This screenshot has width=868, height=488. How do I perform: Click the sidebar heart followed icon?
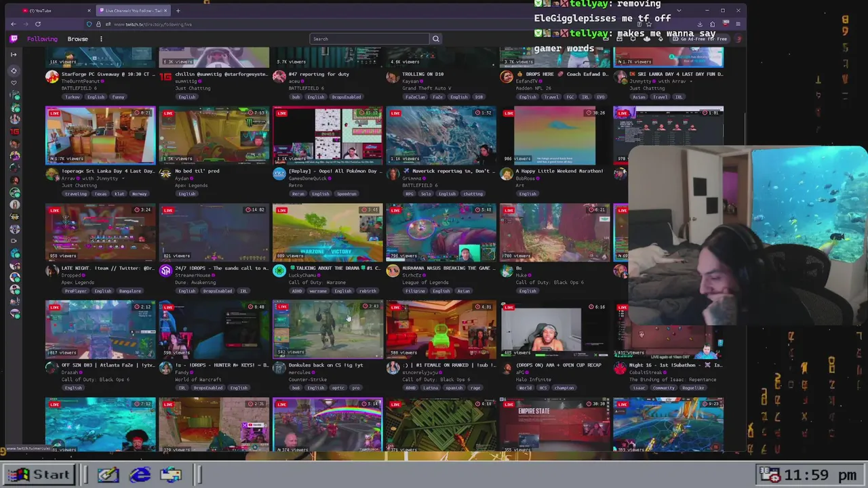[14, 83]
